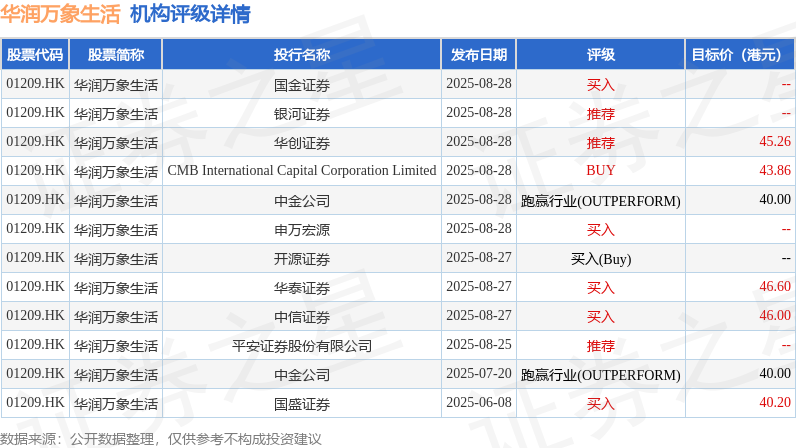Click the 目标价（港元） column header
Screen dimensions: 796x448
tap(740, 54)
